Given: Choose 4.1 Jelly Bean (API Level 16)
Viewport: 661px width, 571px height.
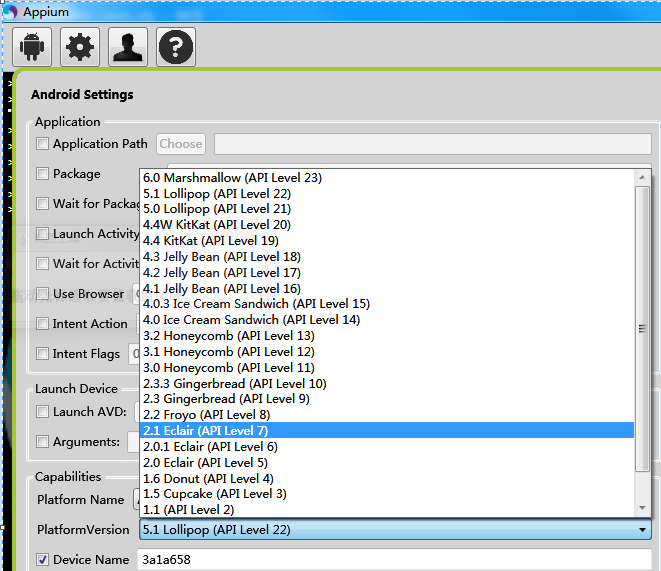Looking at the screenshot, I should [x=387, y=289].
